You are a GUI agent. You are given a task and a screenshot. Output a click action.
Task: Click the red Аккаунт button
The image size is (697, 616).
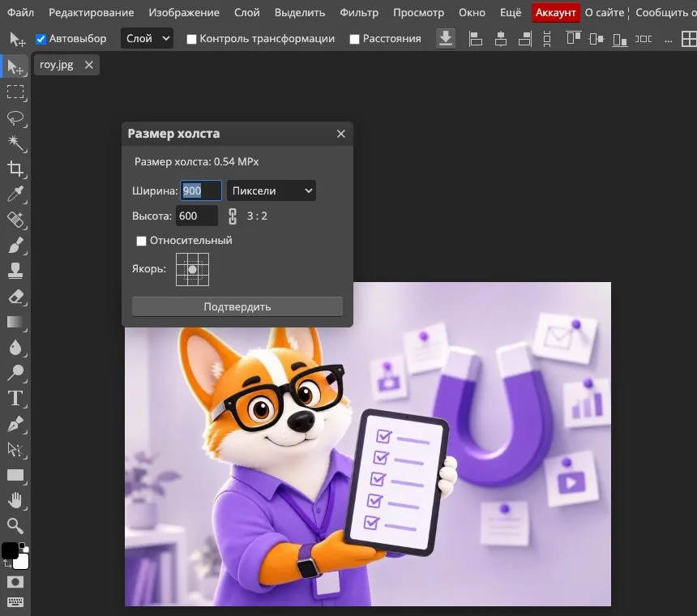click(x=556, y=12)
